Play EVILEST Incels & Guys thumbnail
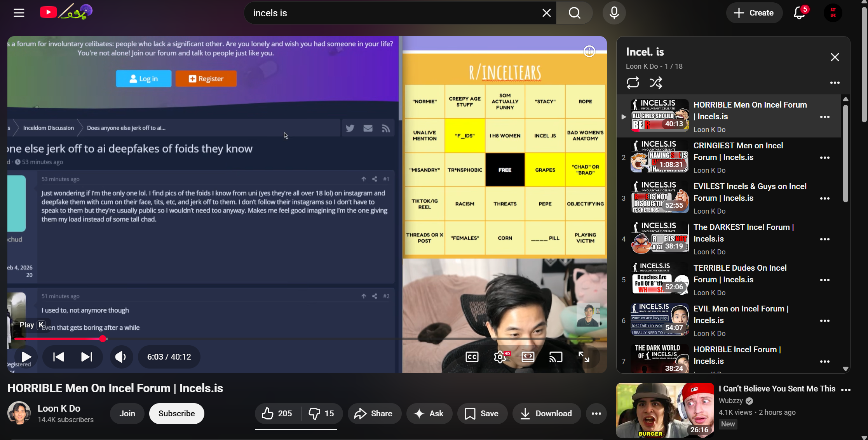The height and width of the screenshot is (440, 868). click(x=659, y=197)
